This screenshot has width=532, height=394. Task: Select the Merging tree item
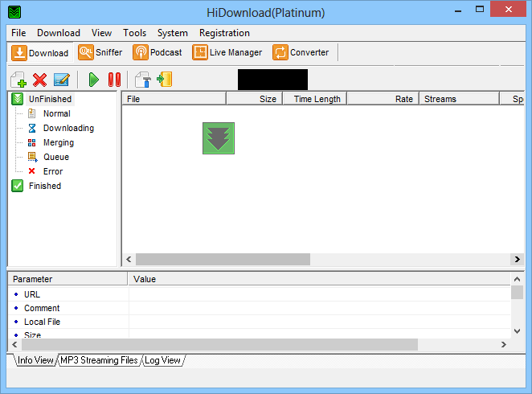59,143
